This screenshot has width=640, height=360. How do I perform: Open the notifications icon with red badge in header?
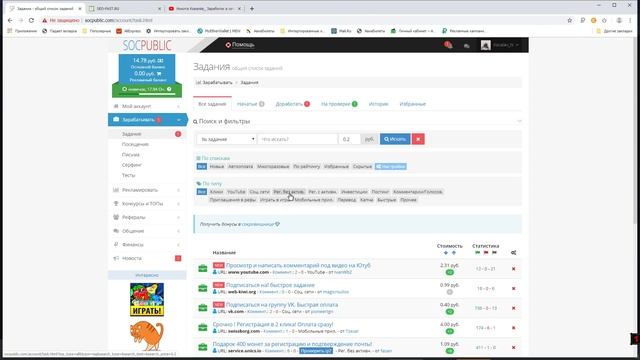tap(448, 45)
